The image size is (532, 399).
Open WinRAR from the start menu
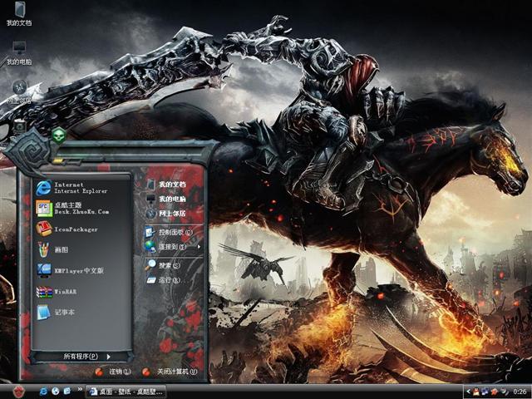pos(81,292)
